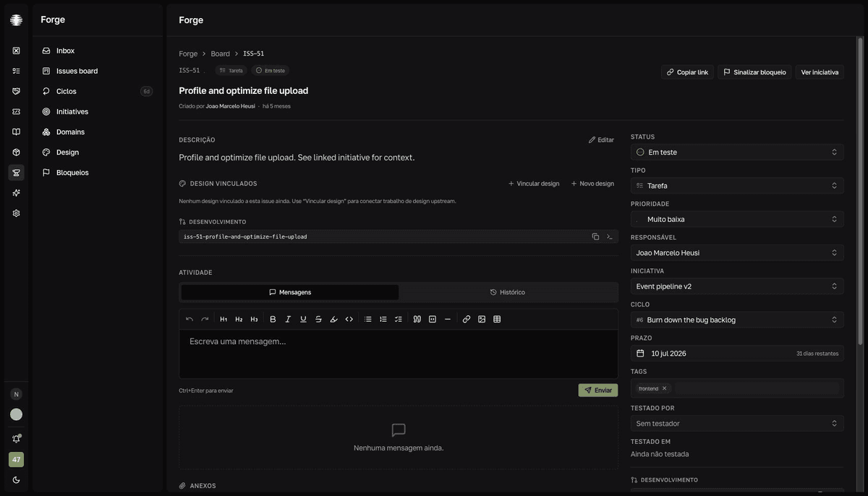The image size is (868, 496).
Task: Open the Ciclo dropdown Burn down bug backlog
Action: point(737,320)
